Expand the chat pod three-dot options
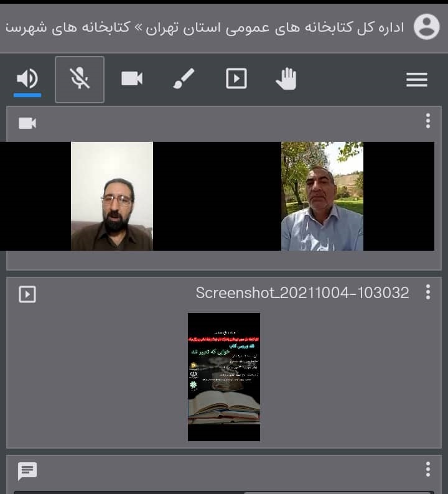This screenshot has width=448, height=494. click(x=427, y=469)
